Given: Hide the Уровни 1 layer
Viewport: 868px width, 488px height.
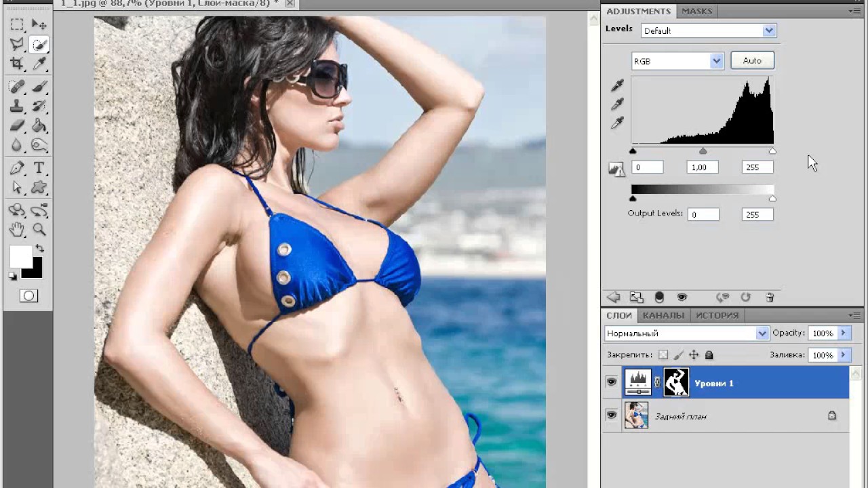Looking at the screenshot, I should pos(612,383).
